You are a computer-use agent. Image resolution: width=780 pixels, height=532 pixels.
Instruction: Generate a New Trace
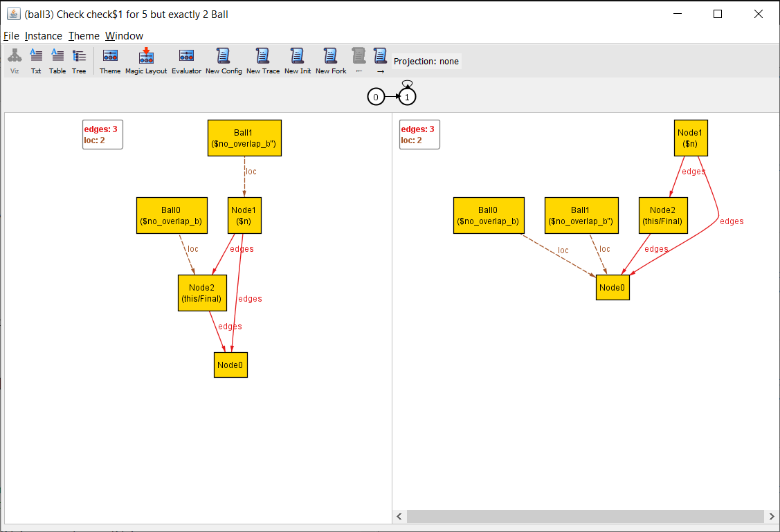(x=263, y=61)
